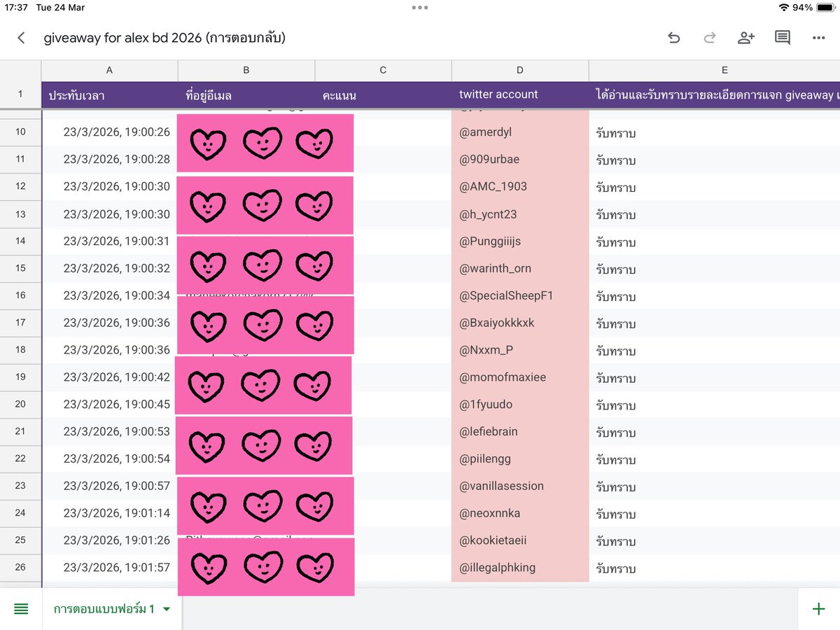Select cell @SpecialSheepF1

pos(520,295)
